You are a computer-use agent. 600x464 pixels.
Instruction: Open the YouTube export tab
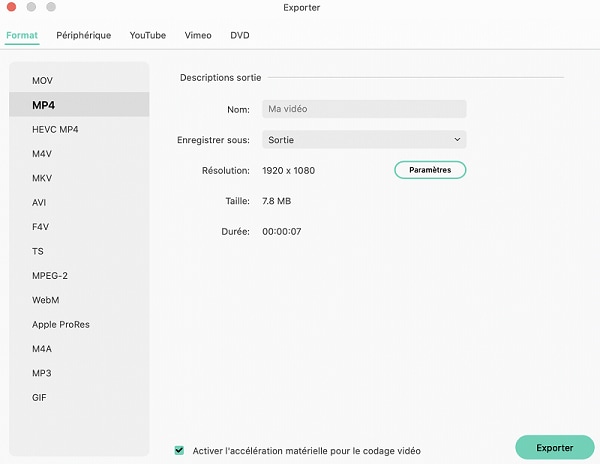coord(148,35)
